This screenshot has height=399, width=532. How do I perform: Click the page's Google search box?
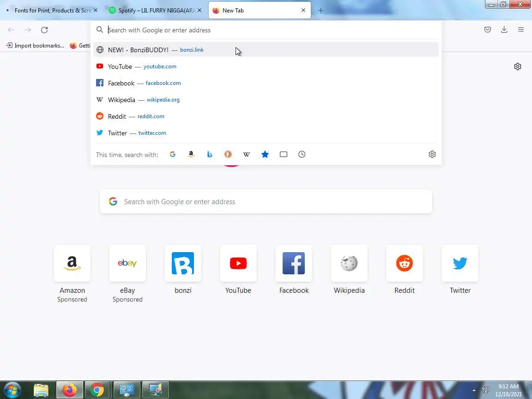(266, 201)
